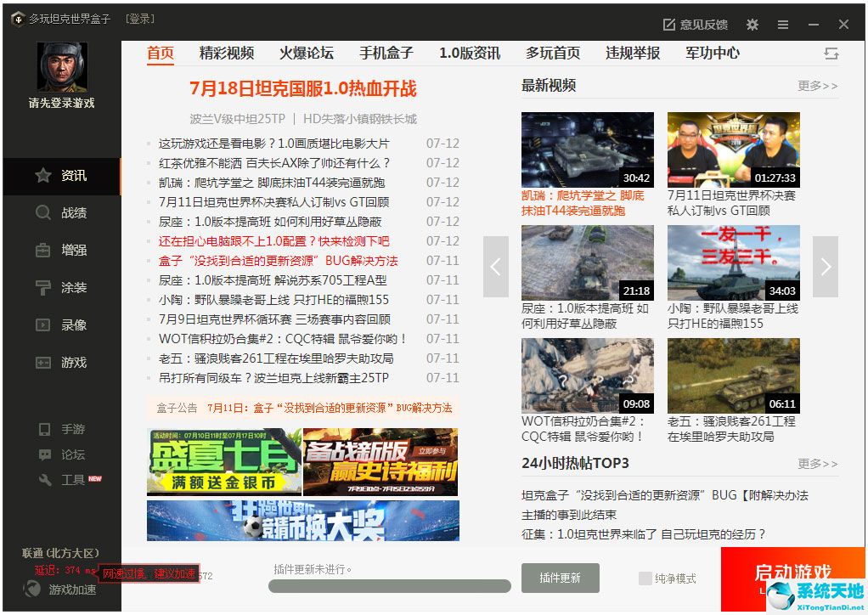Open video thumbnail with duration 06:11
The height and width of the screenshot is (615, 868).
[x=734, y=375]
